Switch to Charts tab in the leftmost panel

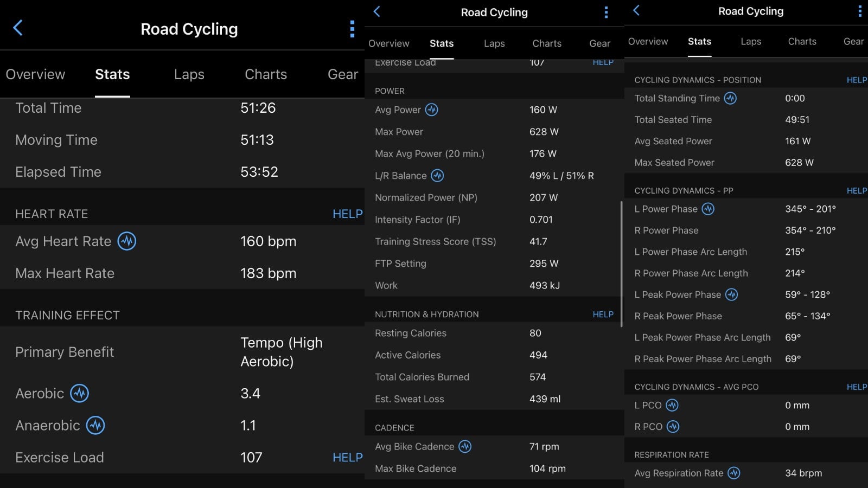tap(265, 74)
